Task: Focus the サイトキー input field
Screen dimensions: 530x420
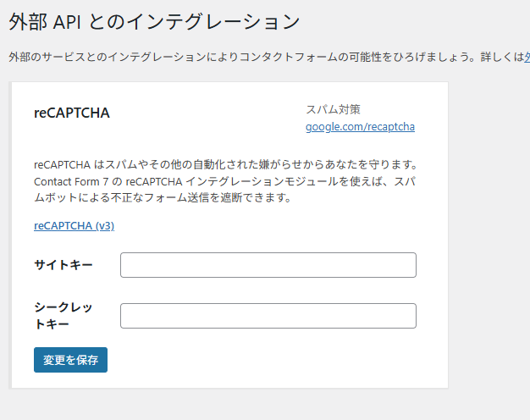Action: pyautogui.click(x=268, y=265)
